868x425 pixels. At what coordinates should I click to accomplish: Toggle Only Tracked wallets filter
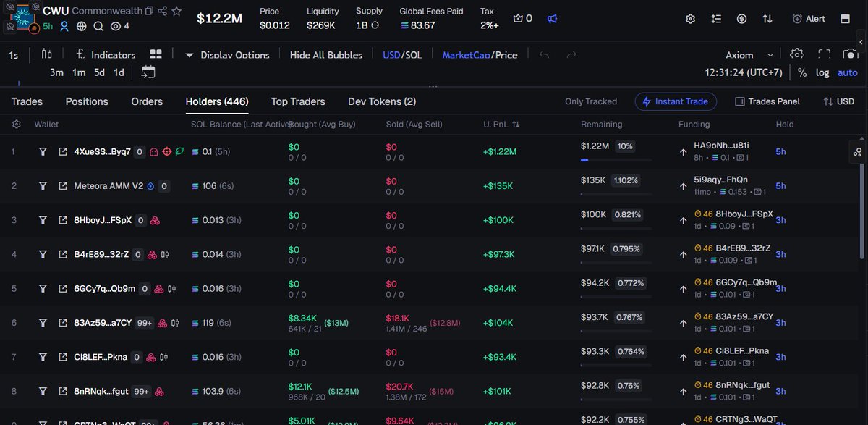pos(591,102)
